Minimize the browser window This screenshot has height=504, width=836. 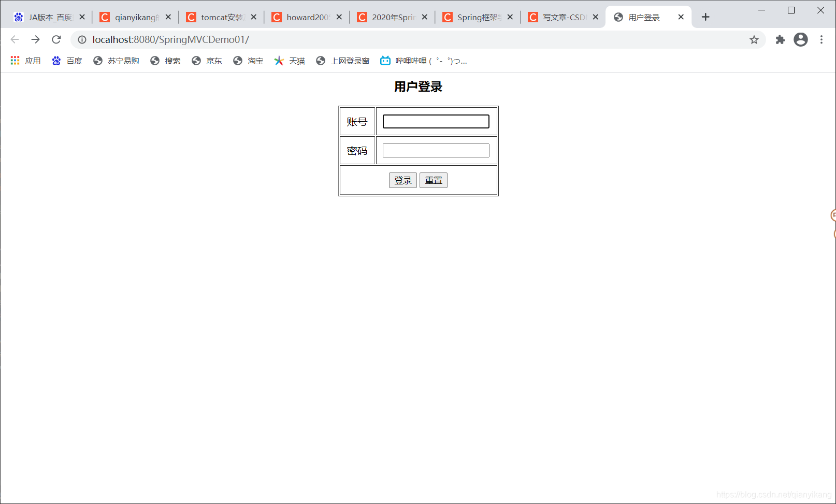click(761, 10)
